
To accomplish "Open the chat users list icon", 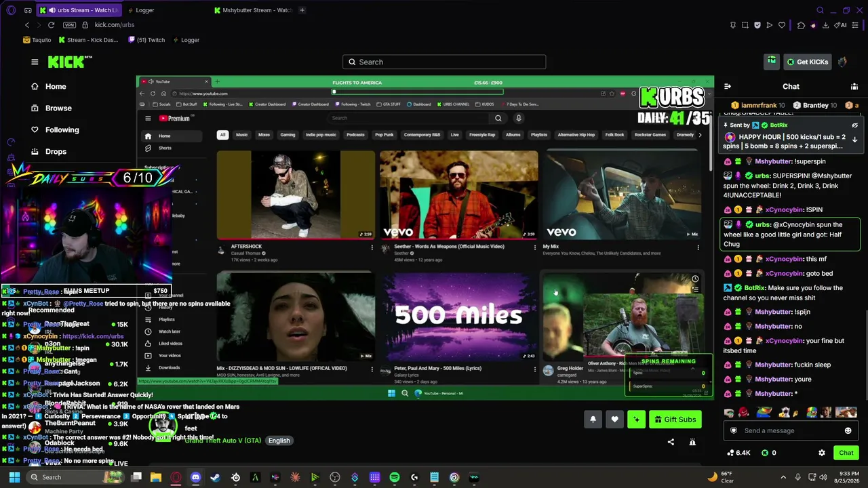I will (x=854, y=87).
